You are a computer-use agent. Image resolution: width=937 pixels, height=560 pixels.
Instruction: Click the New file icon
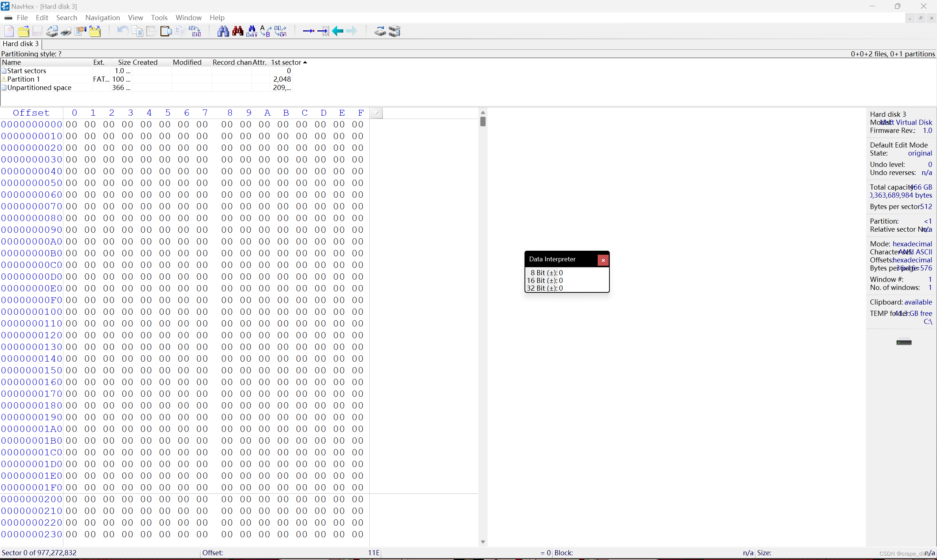(x=9, y=31)
